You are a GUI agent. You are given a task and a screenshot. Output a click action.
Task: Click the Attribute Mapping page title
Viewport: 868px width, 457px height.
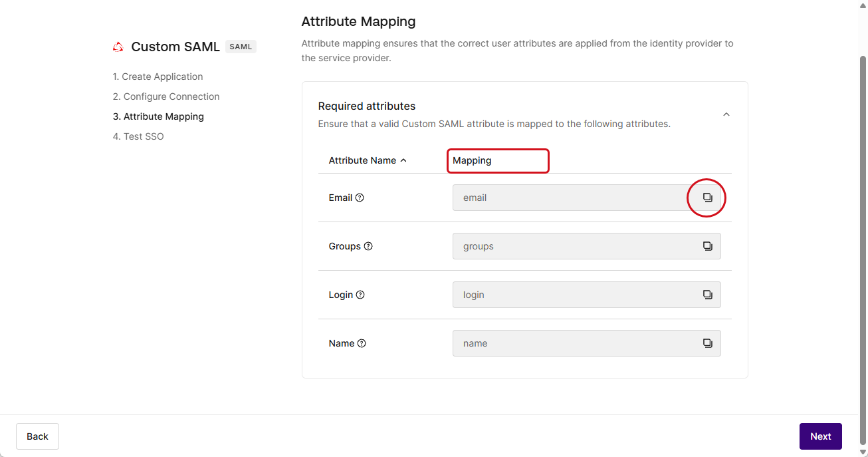pos(358,21)
